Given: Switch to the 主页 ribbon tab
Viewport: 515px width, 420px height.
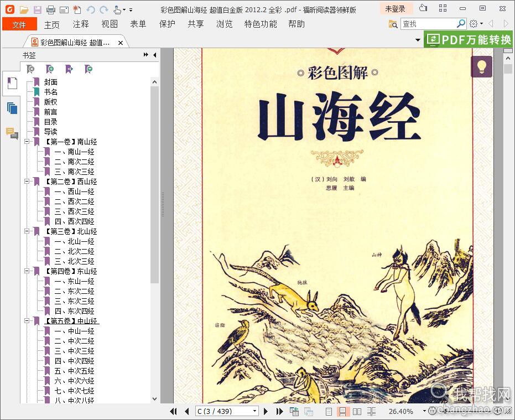Looking at the screenshot, I should (52, 24).
